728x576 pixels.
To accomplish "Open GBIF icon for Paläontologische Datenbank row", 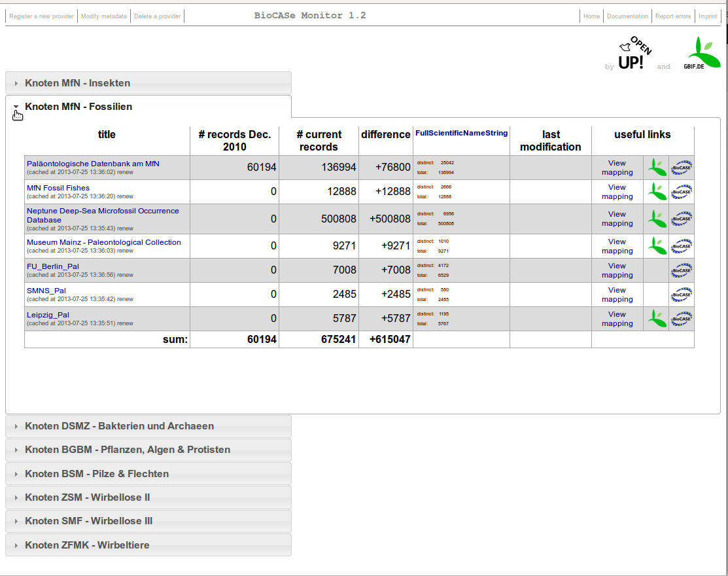I will 657,167.
